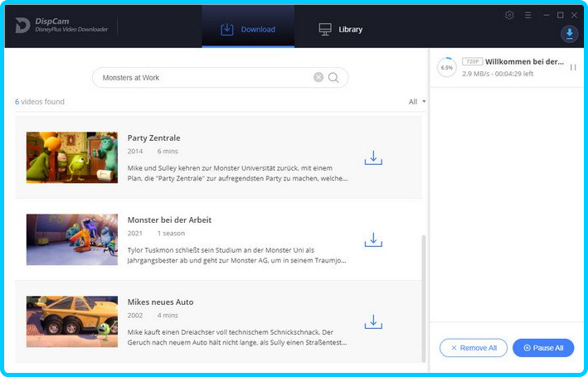The image size is (588, 377).
Task: Toggle the blue download queue icon
Action: click(569, 34)
